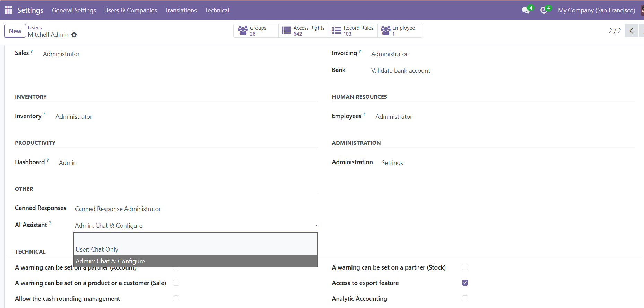Open the Employee smart button icon

tap(385, 31)
